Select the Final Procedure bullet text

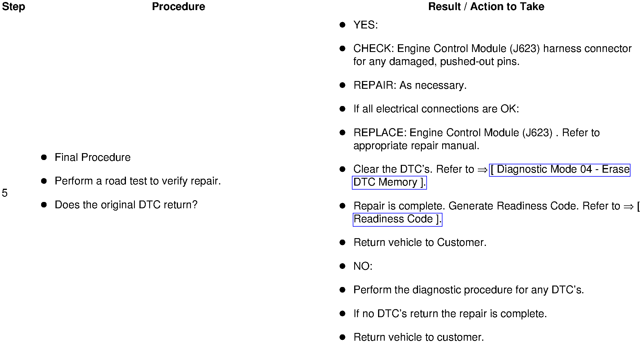92,157
